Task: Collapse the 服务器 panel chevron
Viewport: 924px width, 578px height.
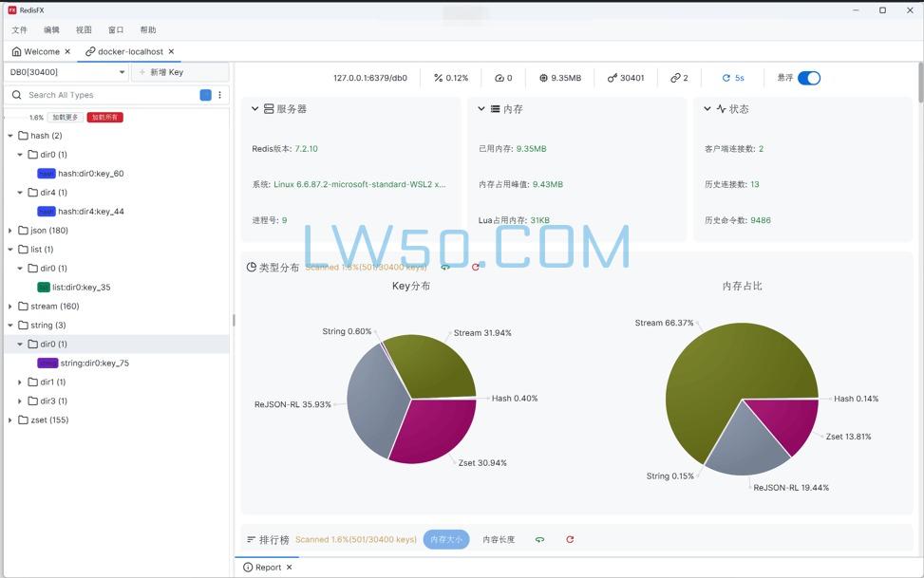Action: pyautogui.click(x=253, y=108)
